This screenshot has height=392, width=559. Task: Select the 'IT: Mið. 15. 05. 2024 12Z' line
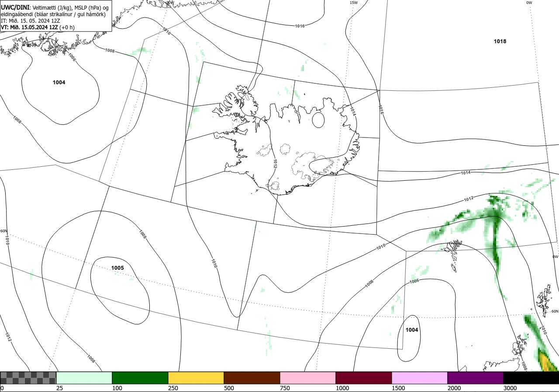(x=30, y=21)
